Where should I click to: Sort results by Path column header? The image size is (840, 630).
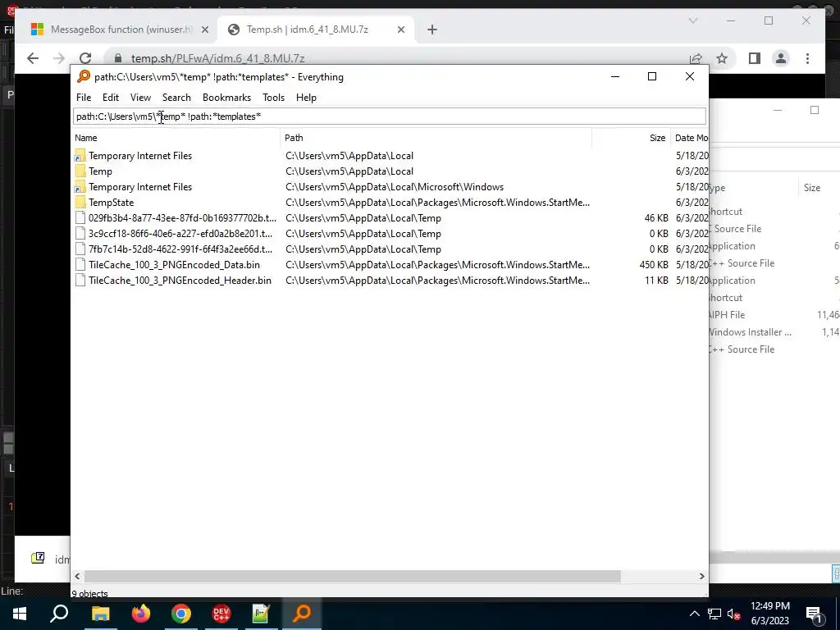point(436,138)
